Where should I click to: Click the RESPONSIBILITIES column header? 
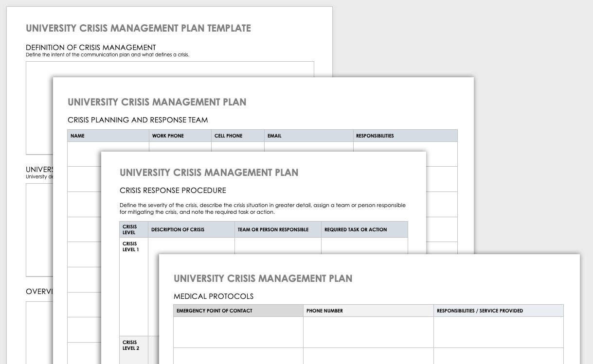[405, 136]
